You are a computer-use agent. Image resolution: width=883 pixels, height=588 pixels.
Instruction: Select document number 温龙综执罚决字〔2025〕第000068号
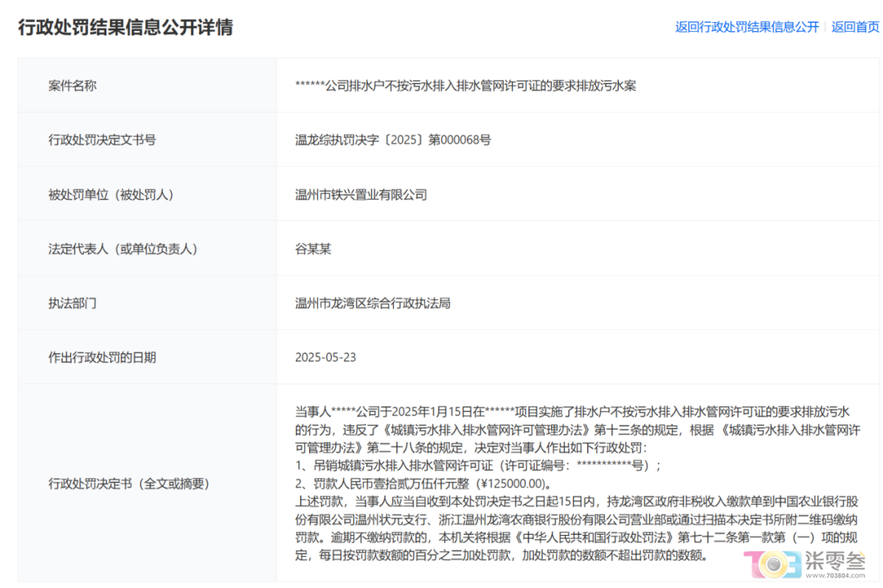(x=393, y=140)
